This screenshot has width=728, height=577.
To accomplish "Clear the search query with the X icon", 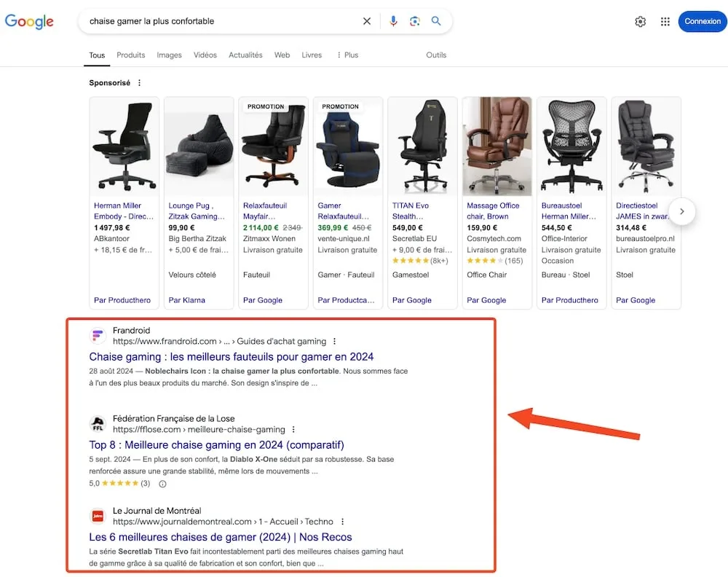I will (367, 21).
